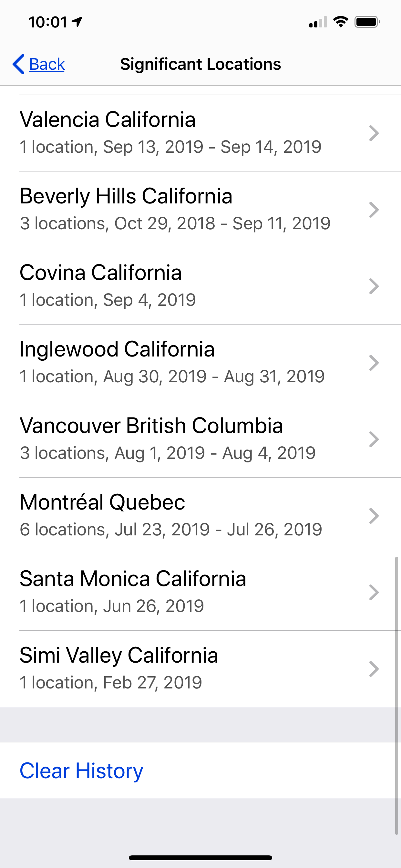Expand Covina California chevron
401x868 pixels.
tap(374, 286)
